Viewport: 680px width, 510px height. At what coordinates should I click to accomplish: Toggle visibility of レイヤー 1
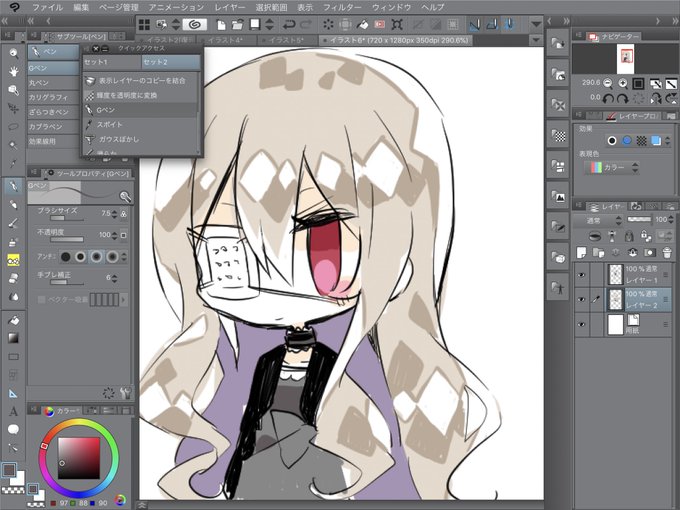pyautogui.click(x=582, y=275)
